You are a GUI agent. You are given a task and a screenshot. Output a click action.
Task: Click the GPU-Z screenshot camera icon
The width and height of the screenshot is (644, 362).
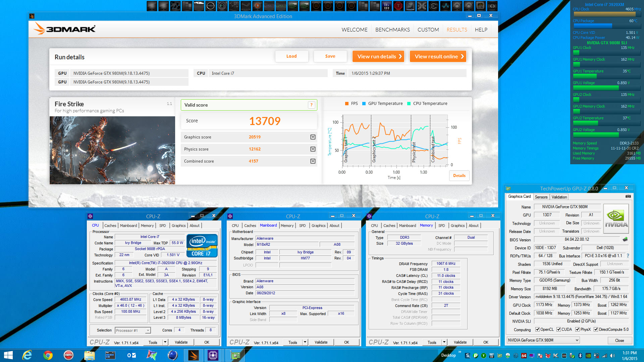(x=628, y=196)
